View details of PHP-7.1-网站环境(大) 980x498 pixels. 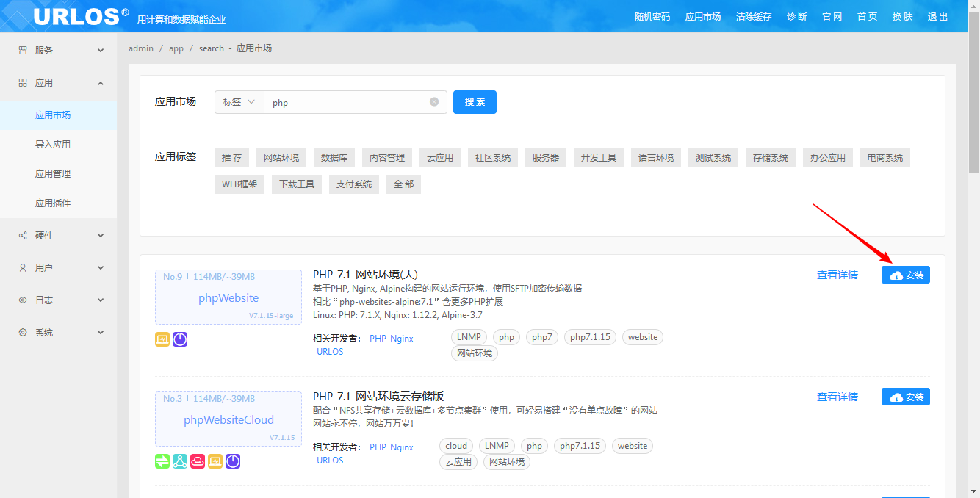(x=837, y=275)
